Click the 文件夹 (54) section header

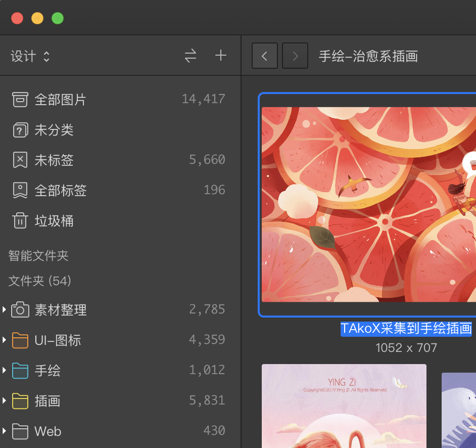coord(40,281)
